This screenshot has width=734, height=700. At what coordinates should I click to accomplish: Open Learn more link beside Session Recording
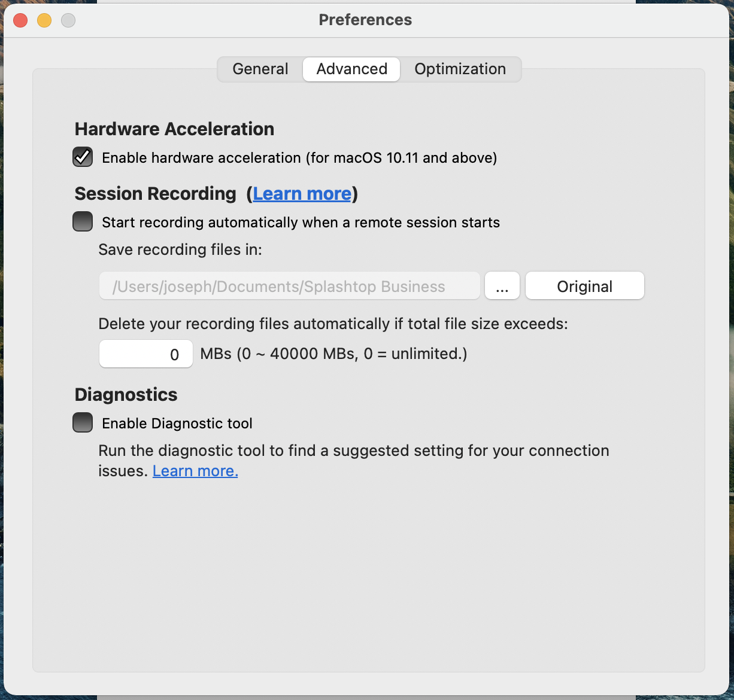[302, 194]
